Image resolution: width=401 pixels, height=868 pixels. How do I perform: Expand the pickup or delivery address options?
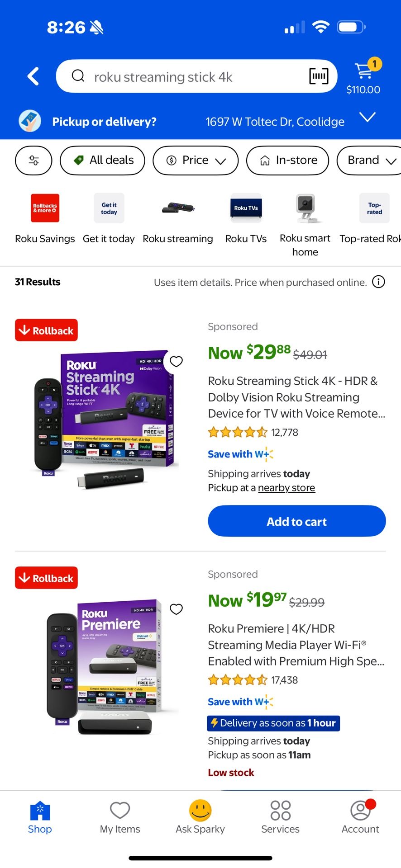(368, 118)
